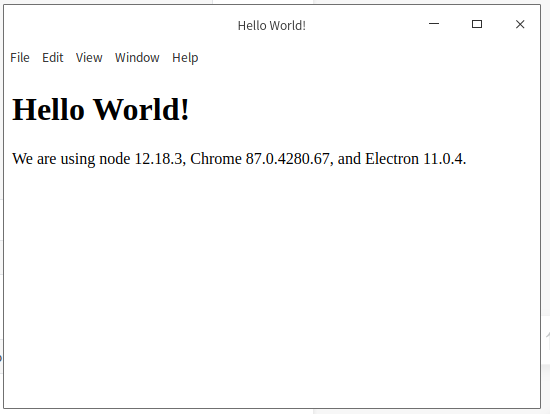This screenshot has height=414, width=550.
Task: Click the word Hello in the heading
Action: click(x=48, y=109)
